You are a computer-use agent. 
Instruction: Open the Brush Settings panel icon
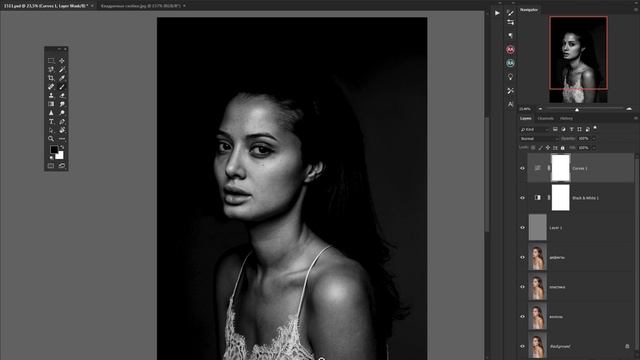pyautogui.click(x=510, y=13)
